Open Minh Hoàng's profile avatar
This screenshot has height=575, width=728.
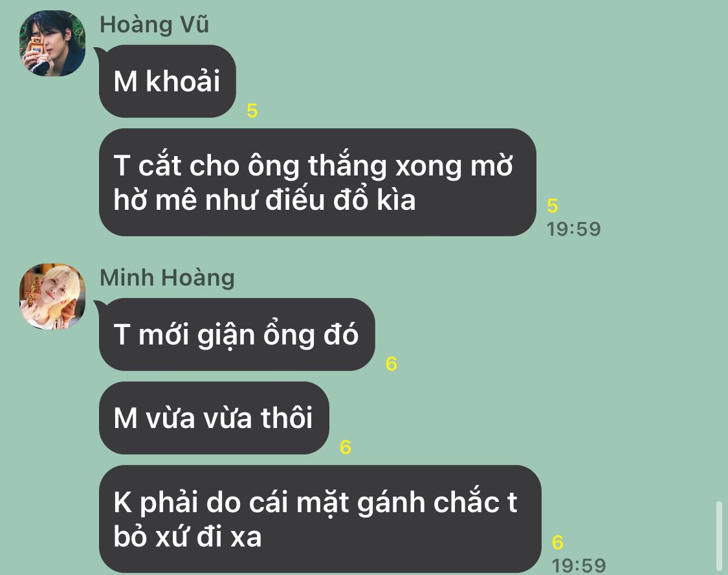click(52, 297)
